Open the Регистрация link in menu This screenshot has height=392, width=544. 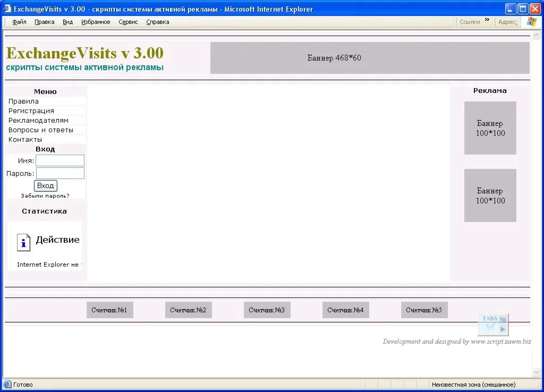point(31,110)
